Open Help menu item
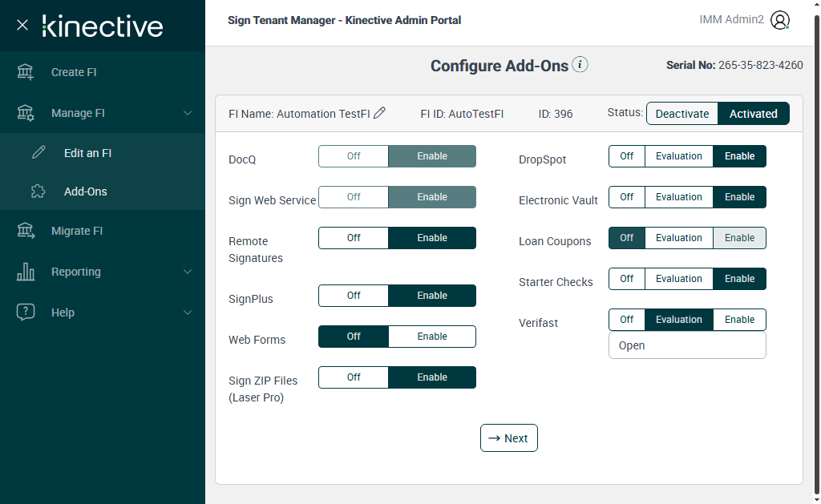This screenshot has height=504, width=821. (103, 312)
